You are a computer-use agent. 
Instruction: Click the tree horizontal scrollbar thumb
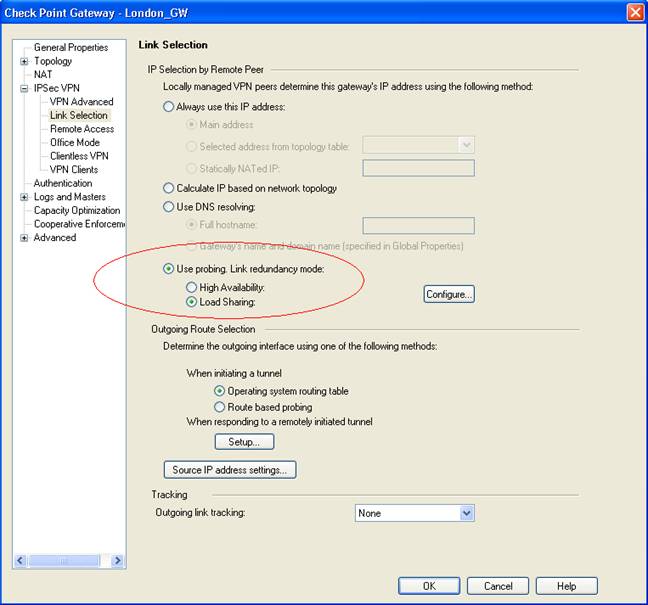(x=64, y=561)
